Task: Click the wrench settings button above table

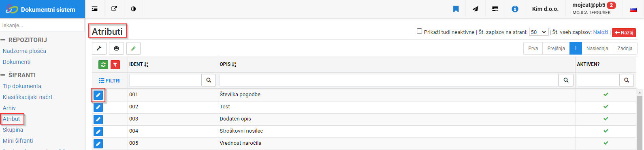Action: pos(99,49)
